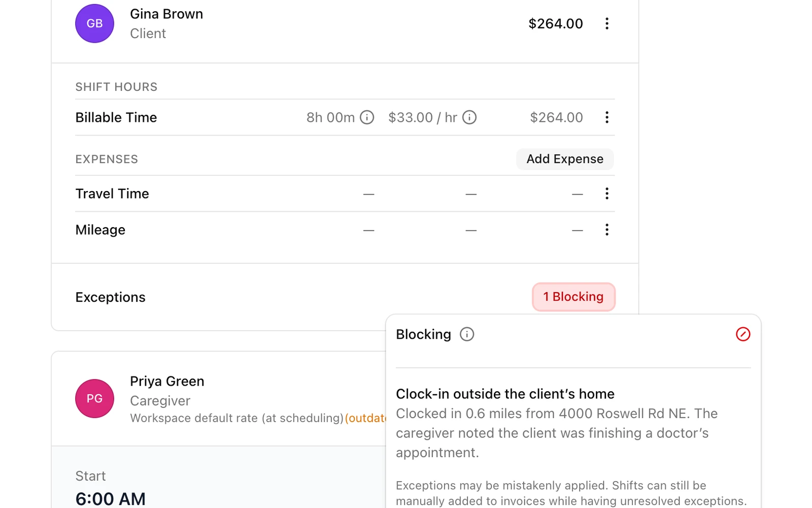The height and width of the screenshot is (508, 812).
Task: Click the Mileage row label
Action: 100,230
